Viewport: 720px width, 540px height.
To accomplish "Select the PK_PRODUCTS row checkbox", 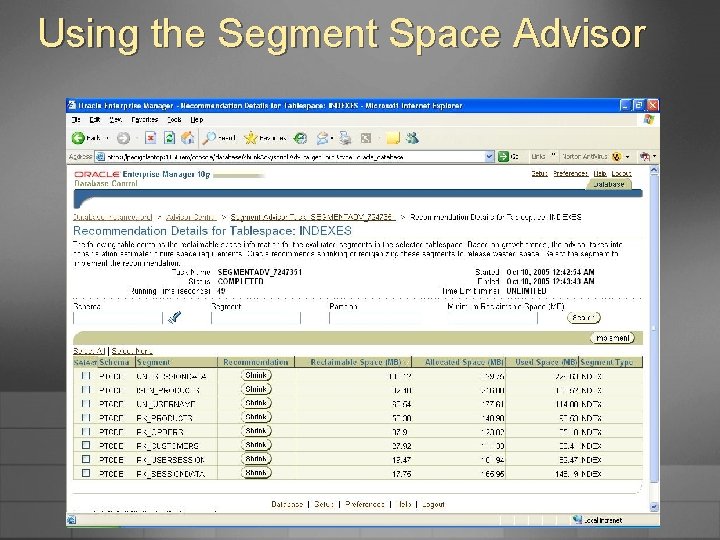I will pos(86,417).
